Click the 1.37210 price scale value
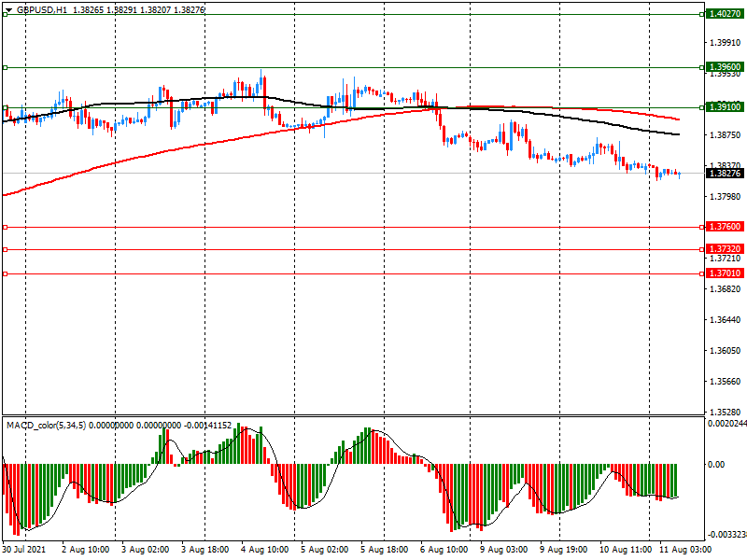Screen dimensions: 747x560 [x=726, y=259]
